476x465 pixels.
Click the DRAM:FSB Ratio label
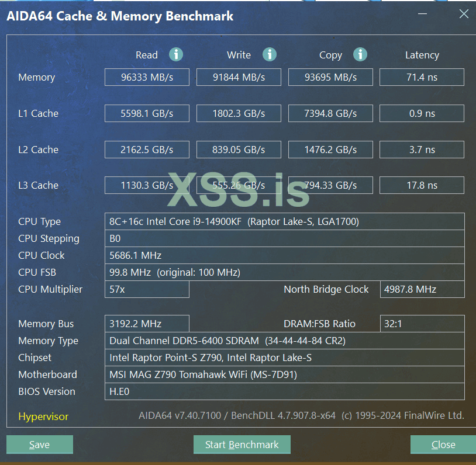[x=319, y=324]
